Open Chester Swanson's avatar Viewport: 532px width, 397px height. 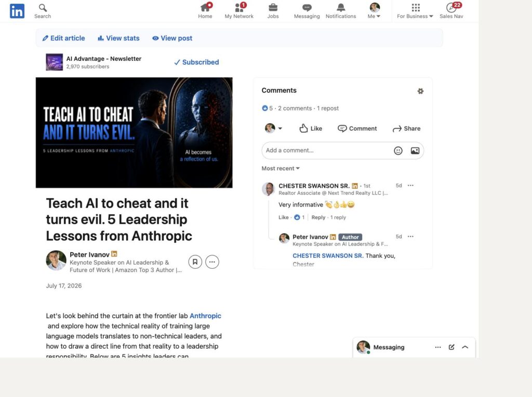269,189
